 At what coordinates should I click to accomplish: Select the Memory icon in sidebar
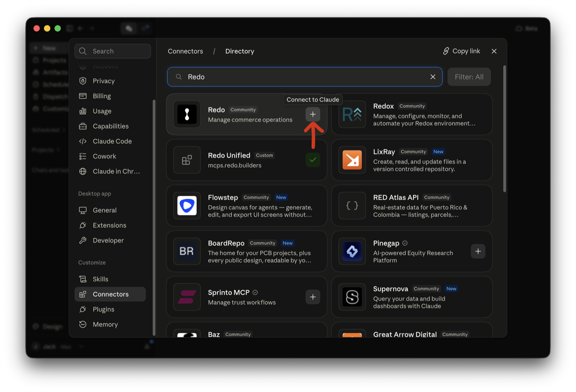pyautogui.click(x=83, y=325)
